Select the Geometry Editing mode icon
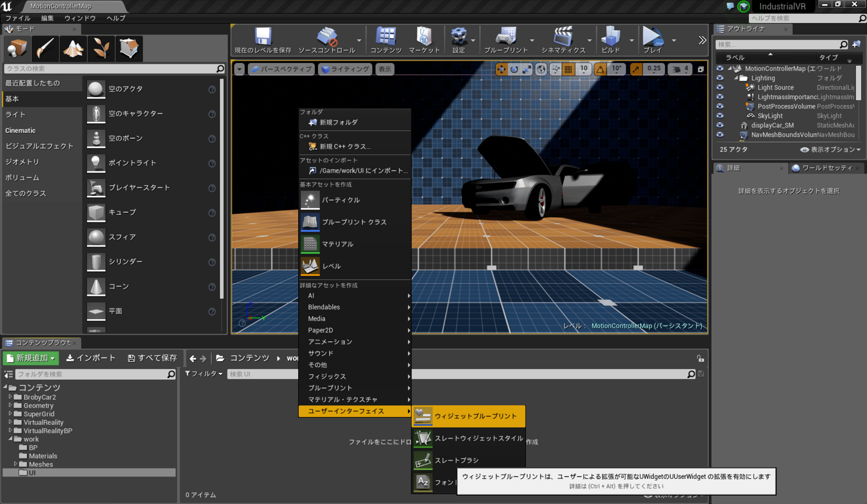 129,49
